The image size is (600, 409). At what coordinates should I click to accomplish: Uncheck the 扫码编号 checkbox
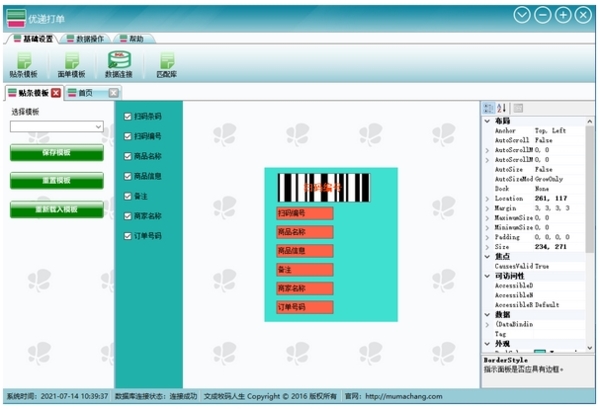point(128,136)
